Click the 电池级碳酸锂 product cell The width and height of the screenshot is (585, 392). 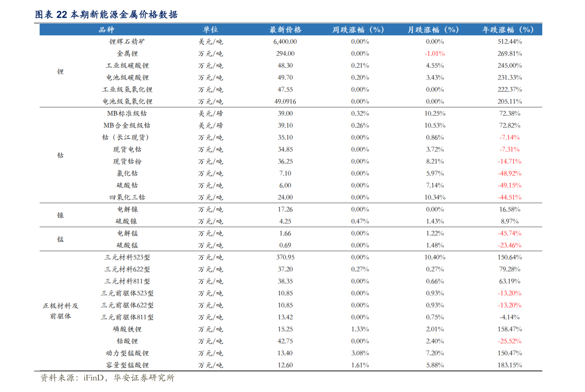127,78
